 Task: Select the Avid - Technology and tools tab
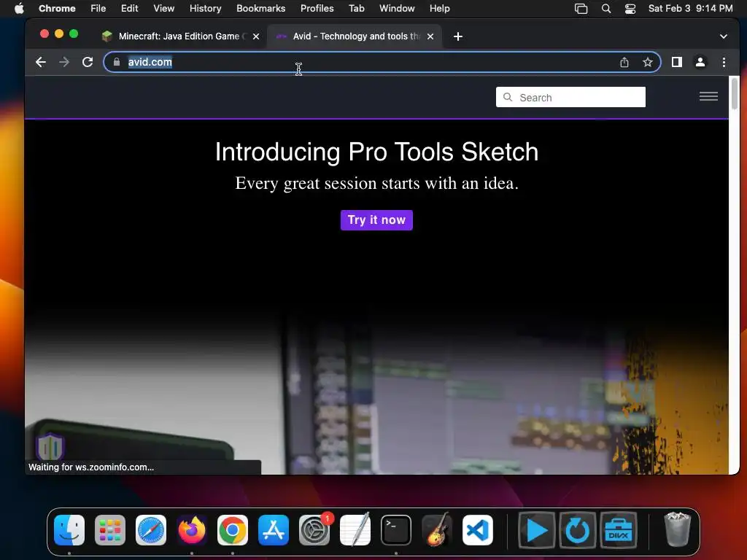coord(355,36)
